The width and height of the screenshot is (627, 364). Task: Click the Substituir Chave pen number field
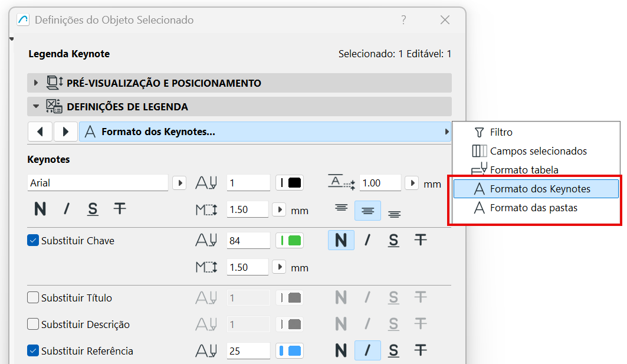[248, 241]
